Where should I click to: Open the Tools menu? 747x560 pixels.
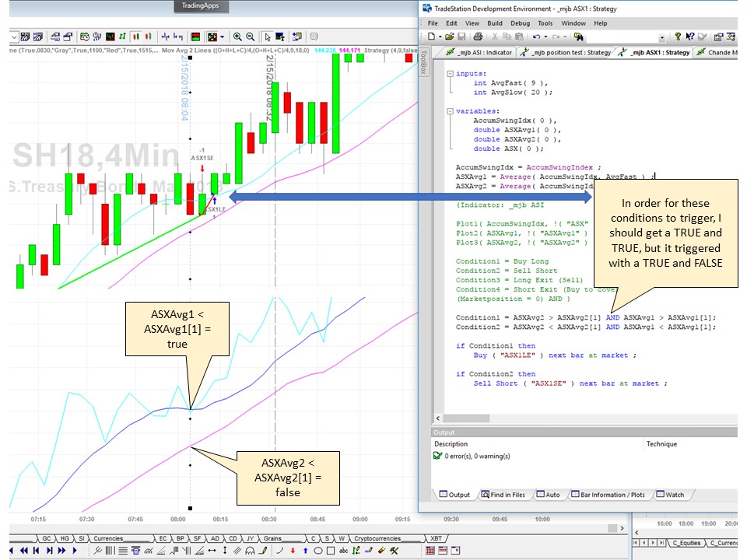[x=545, y=23]
